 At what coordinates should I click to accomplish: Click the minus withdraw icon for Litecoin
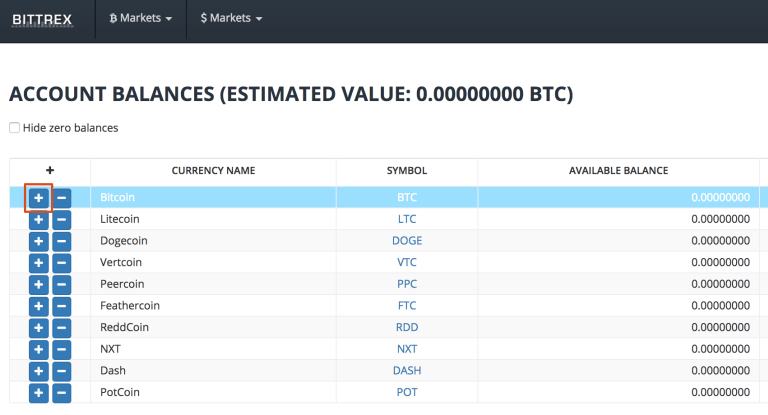point(62,220)
